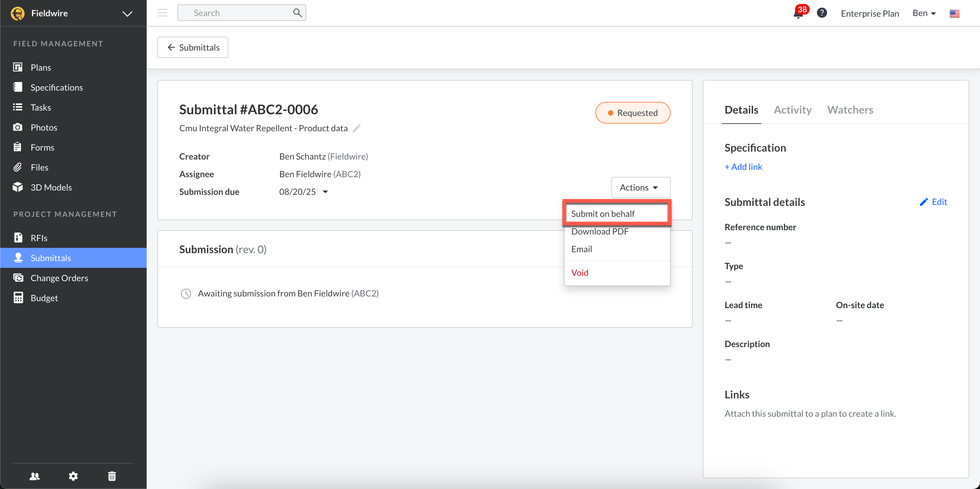The height and width of the screenshot is (489, 980).
Task: Open project settings gear icon
Action: click(73, 476)
